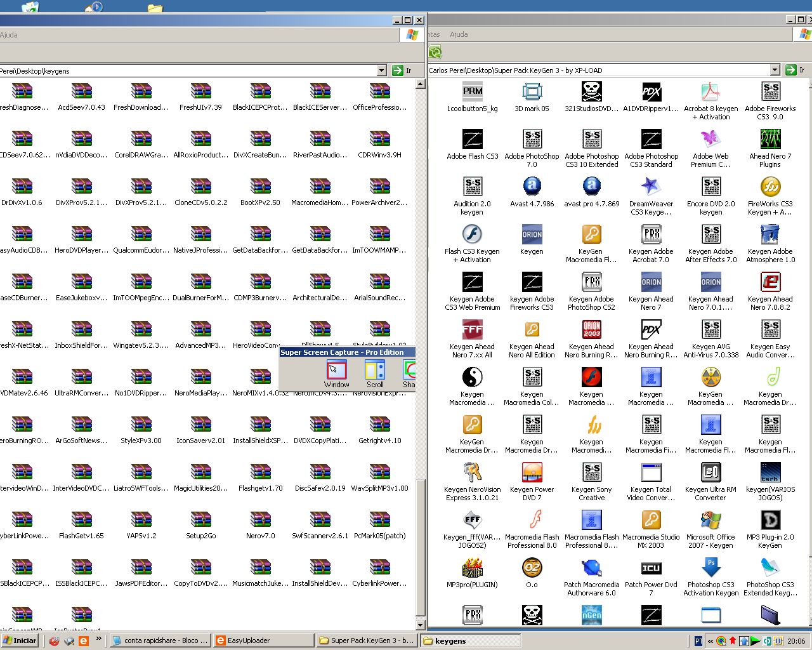Screen dimensions: 812x650
Task: Select the YAPSv1.2 archive
Action: (x=141, y=520)
